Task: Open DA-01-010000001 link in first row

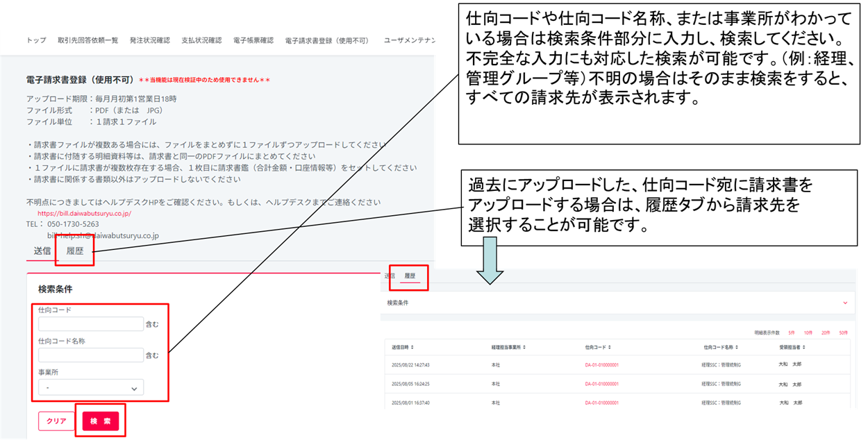Action: tap(601, 364)
